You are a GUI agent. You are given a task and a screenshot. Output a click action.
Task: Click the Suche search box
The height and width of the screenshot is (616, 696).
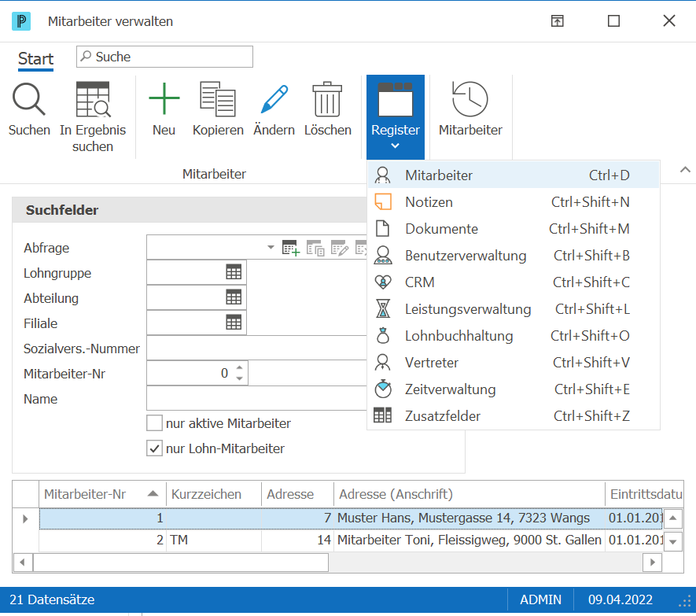164,57
